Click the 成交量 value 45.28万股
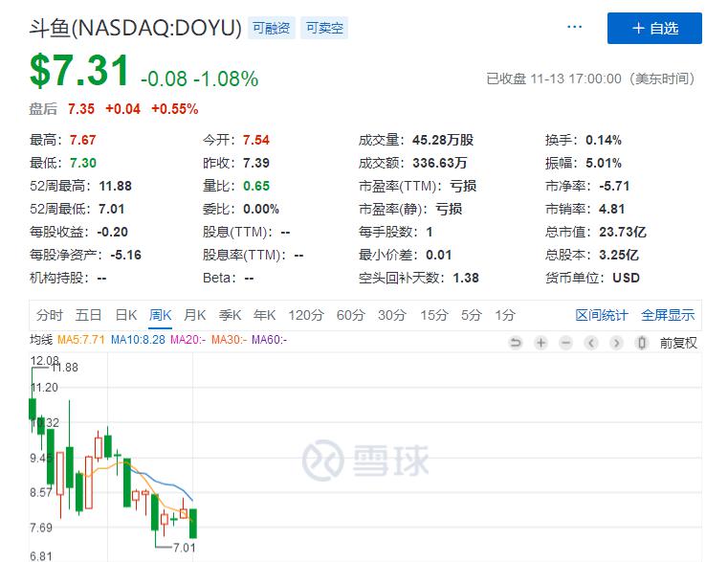The width and height of the screenshot is (728, 562). click(x=443, y=140)
